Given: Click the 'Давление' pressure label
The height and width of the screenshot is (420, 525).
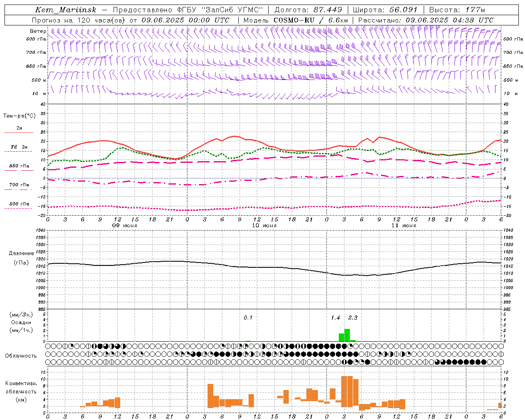Looking at the screenshot, I should point(21,253).
